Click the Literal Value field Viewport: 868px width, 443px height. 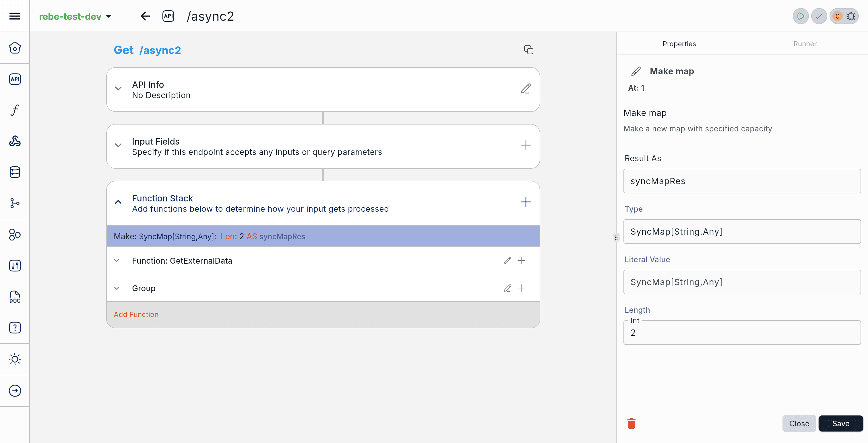[742, 282]
